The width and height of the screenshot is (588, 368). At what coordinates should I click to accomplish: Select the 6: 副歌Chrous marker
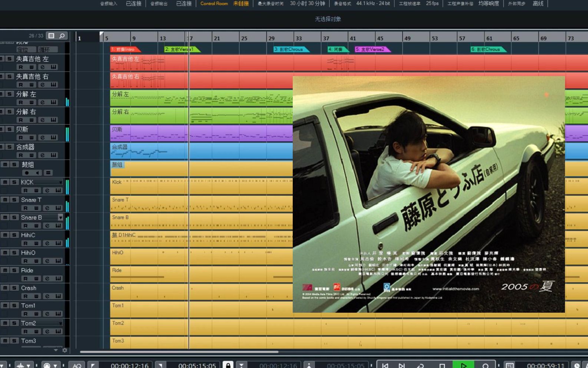point(488,49)
